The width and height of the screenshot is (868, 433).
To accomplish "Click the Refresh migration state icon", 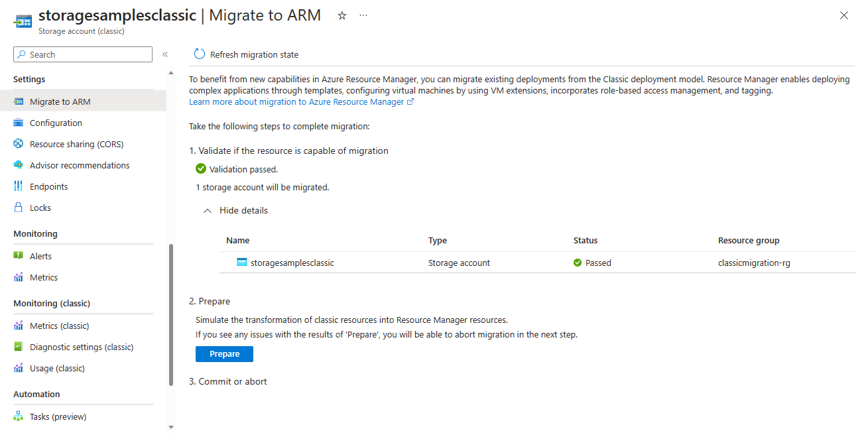I will (x=200, y=54).
